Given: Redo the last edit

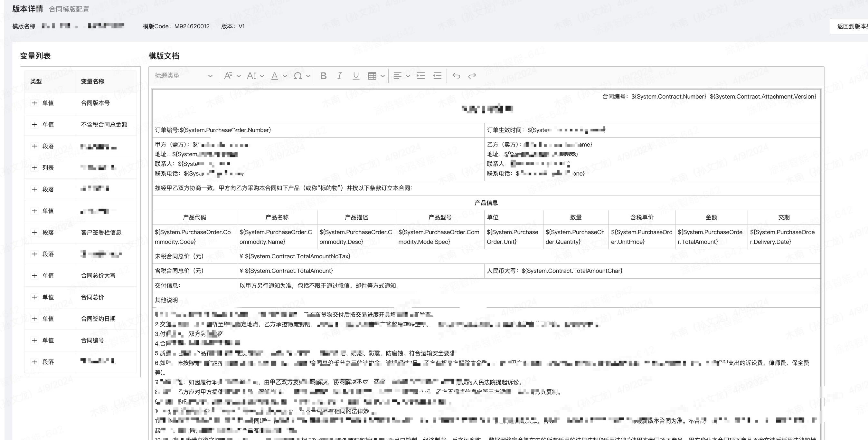Looking at the screenshot, I should (472, 75).
